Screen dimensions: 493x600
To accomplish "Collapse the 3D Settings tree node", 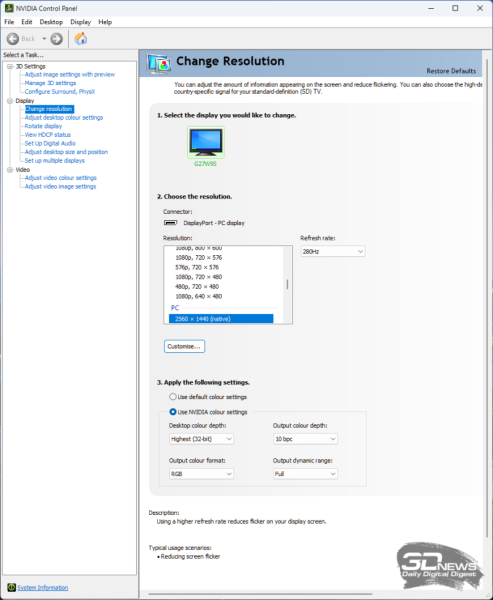I will [10, 67].
